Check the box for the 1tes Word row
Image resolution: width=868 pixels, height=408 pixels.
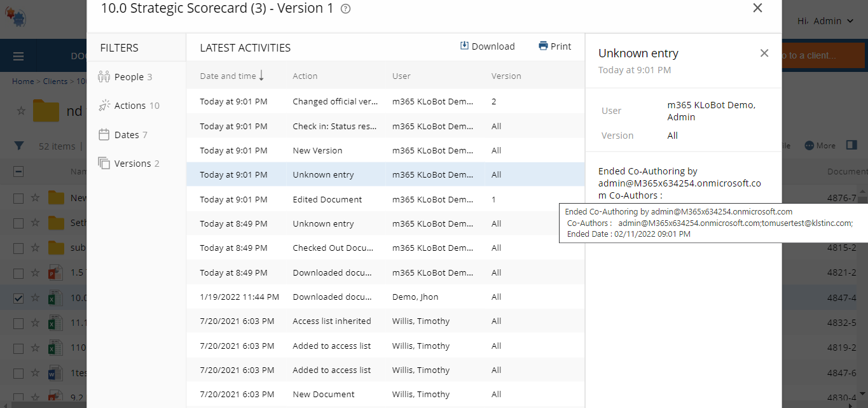click(x=18, y=374)
